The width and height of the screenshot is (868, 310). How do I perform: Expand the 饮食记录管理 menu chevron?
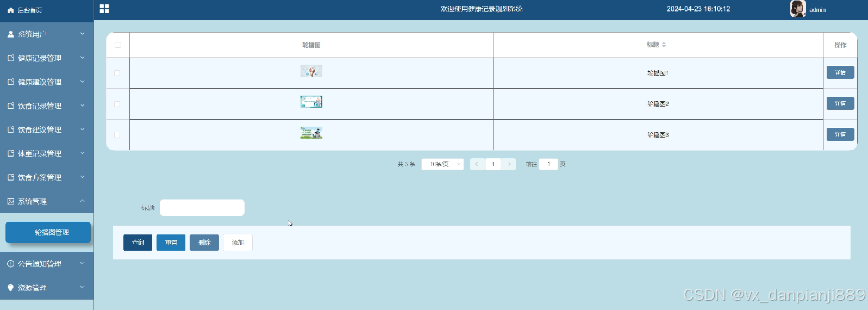point(83,106)
